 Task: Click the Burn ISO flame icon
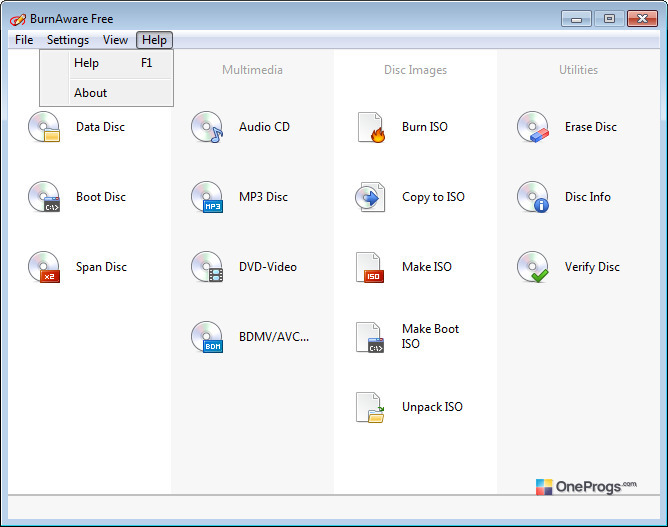click(x=371, y=127)
